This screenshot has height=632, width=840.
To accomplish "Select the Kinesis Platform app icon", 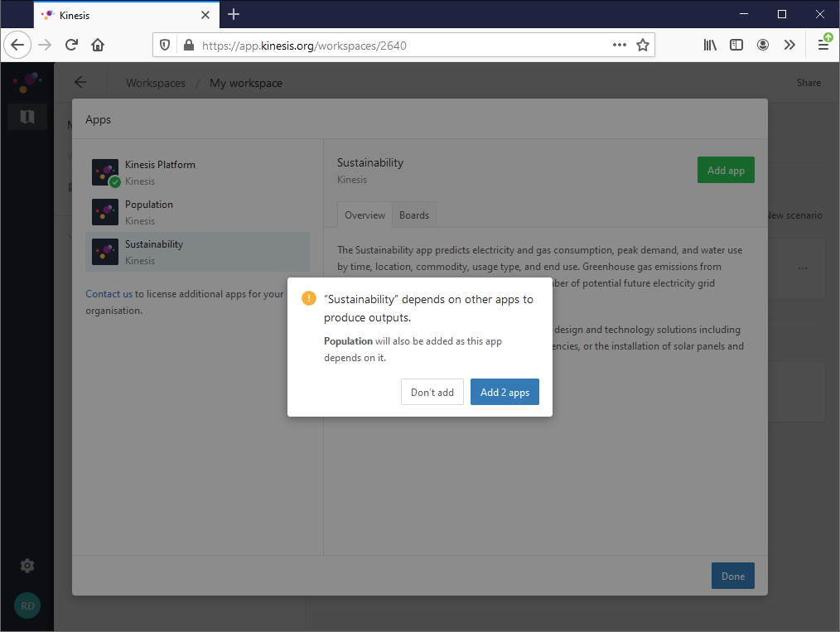I will (x=105, y=172).
